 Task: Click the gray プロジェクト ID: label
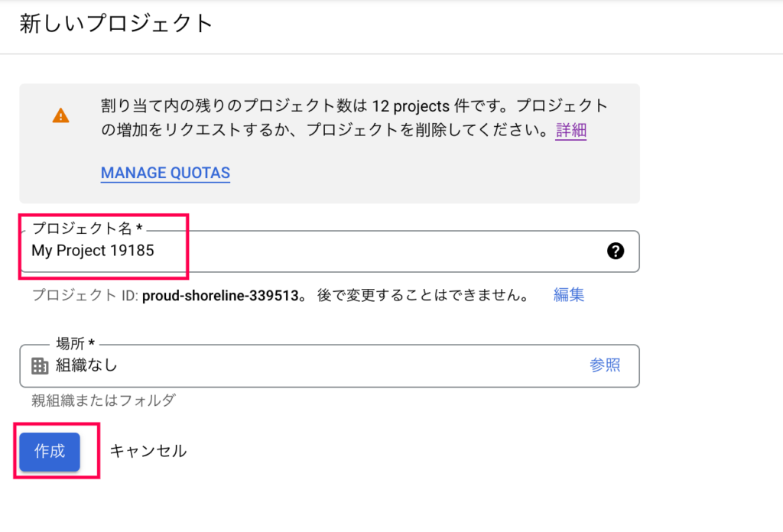(85, 296)
